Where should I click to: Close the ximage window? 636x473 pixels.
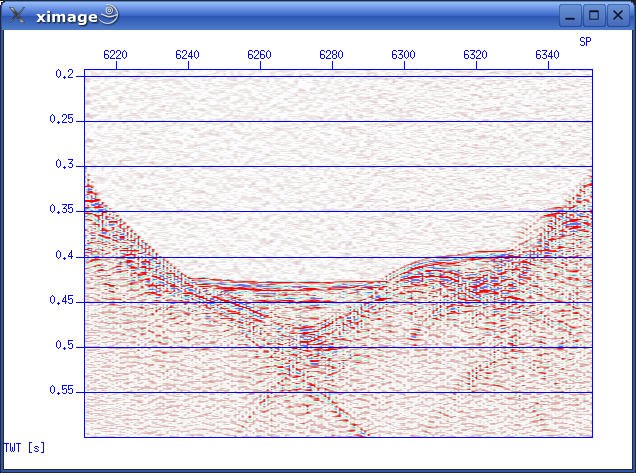tap(617, 15)
